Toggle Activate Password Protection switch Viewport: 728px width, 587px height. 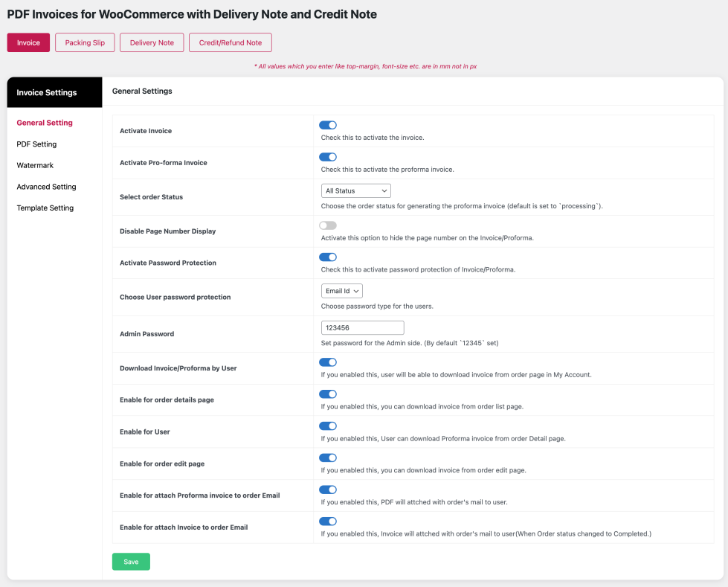point(327,257)
